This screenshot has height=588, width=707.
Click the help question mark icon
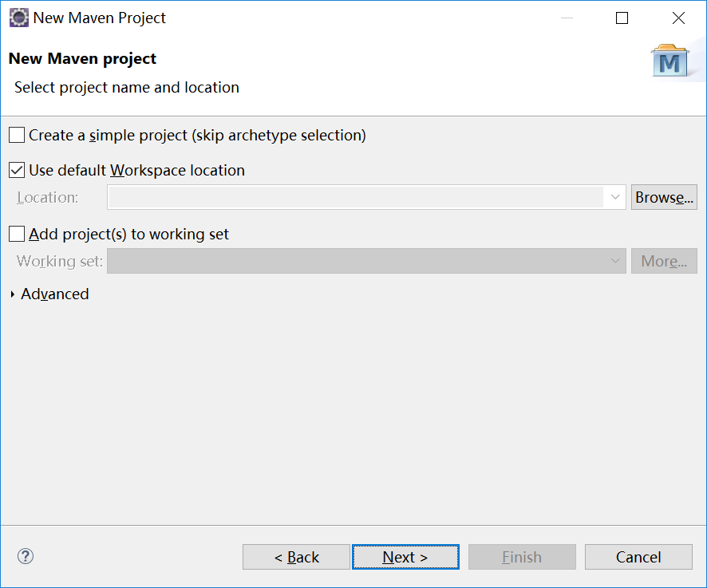[25, 556]
